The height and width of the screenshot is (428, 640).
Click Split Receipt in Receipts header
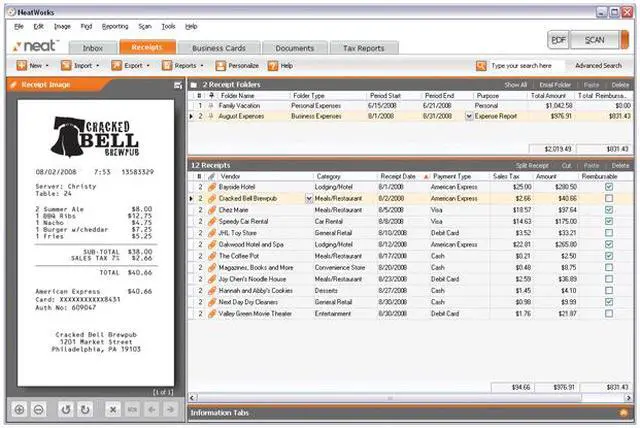tap(532, 166)
